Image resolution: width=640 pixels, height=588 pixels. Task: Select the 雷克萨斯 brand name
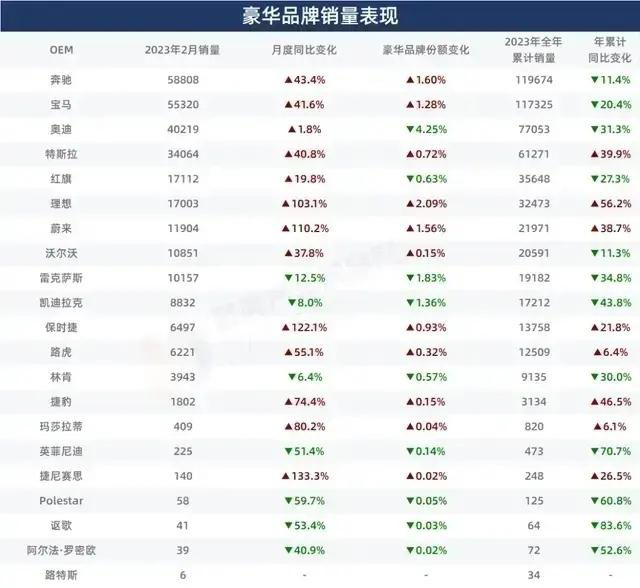point(61,278)
